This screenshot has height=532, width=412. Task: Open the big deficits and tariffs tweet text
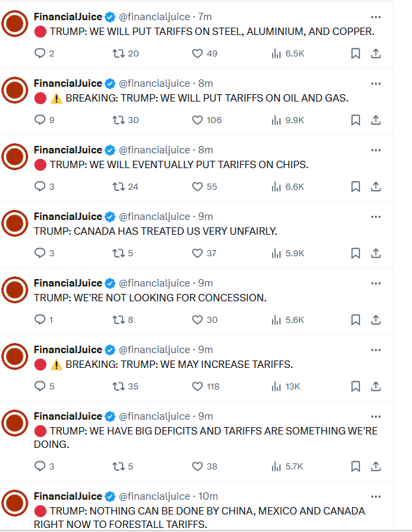point(202,437)
